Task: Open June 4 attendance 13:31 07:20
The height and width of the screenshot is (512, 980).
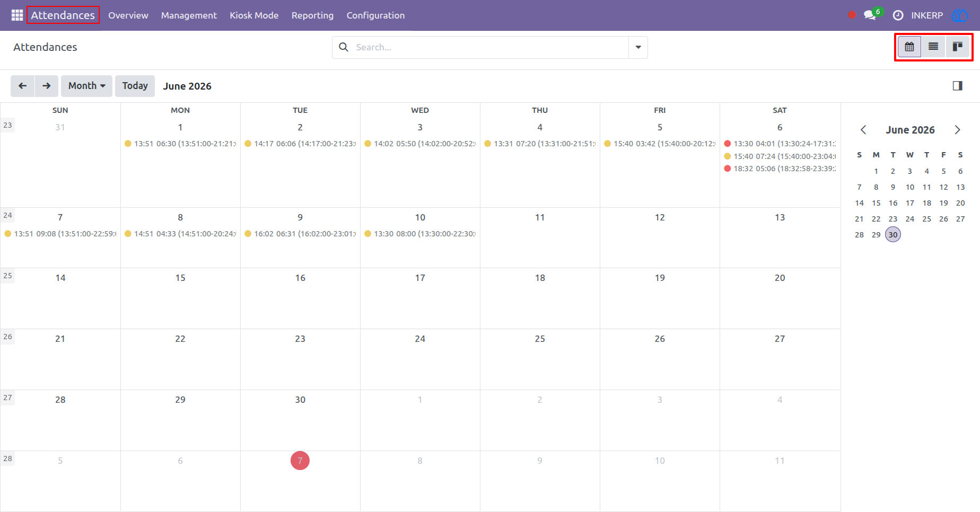Action: point(540,144)
